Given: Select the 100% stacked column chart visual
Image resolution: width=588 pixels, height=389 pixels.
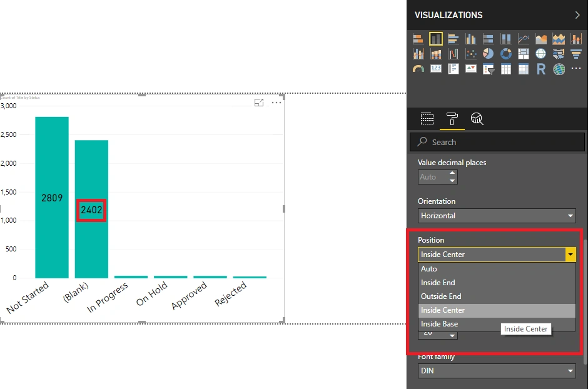Looking at the screenshot, I should [x=506, y=39].
